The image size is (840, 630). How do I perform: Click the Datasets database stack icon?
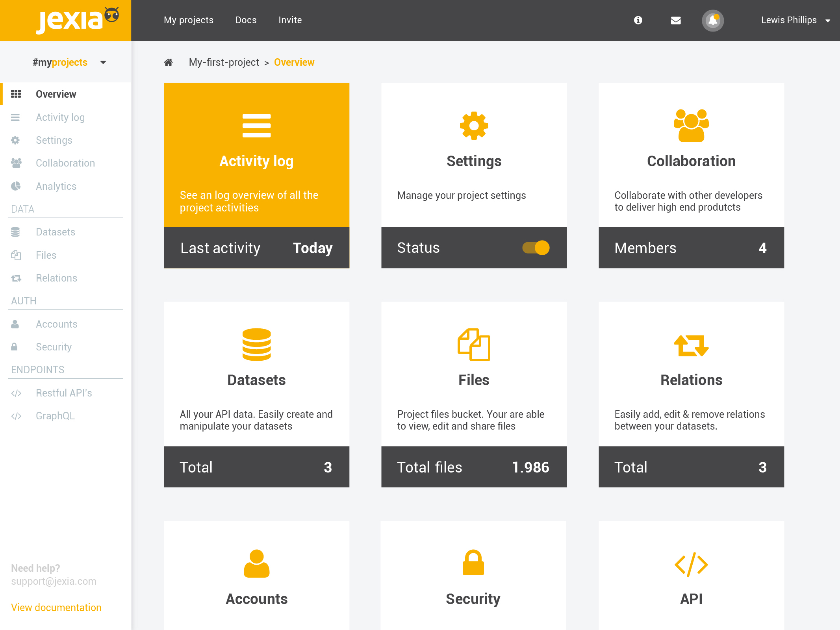[x=256, y=345]
